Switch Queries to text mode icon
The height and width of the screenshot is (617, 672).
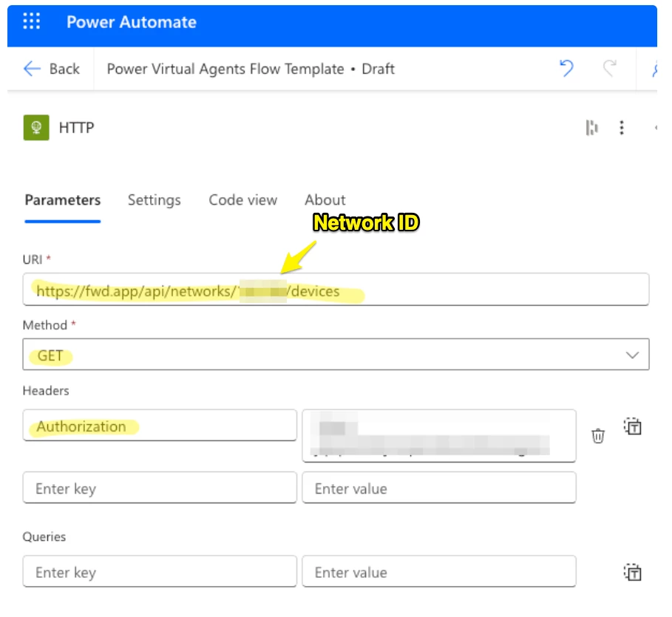[x=633, y=572]
